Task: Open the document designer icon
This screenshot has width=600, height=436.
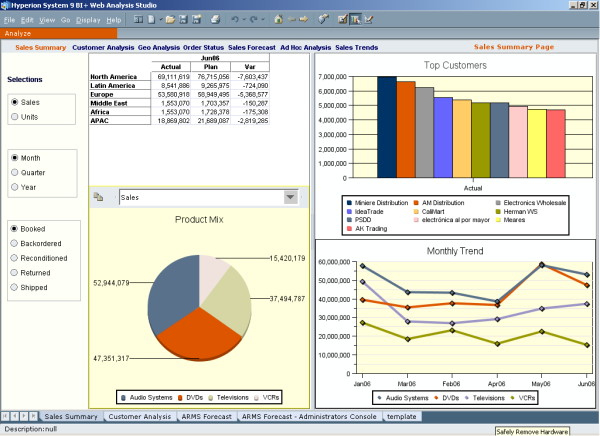Action: [x=342, y=19]
